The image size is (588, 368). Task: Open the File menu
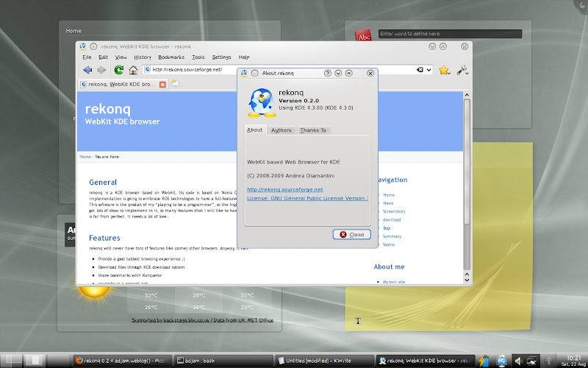pos(87,57)
